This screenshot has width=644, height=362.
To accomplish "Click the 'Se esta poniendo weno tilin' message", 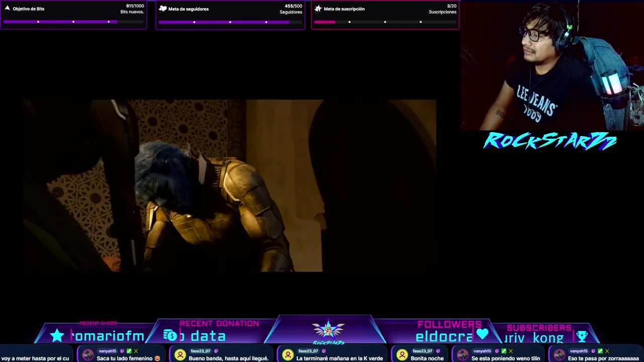I will tap(506, 358).
